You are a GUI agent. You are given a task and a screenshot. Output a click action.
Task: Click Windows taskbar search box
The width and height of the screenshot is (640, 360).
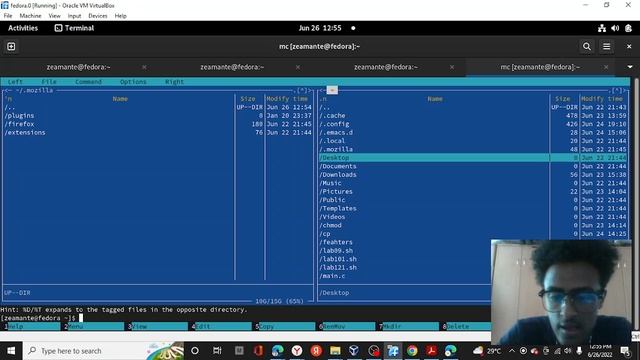click(104, 351)
